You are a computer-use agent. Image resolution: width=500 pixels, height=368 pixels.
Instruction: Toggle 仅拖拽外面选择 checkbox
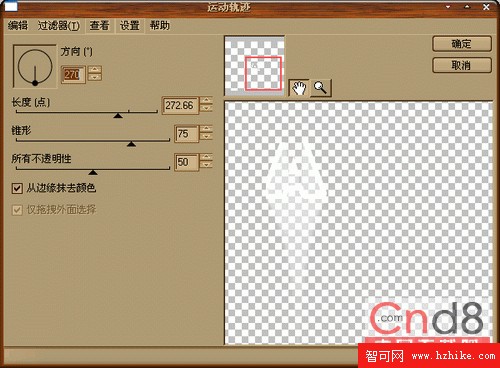(17, 210)
